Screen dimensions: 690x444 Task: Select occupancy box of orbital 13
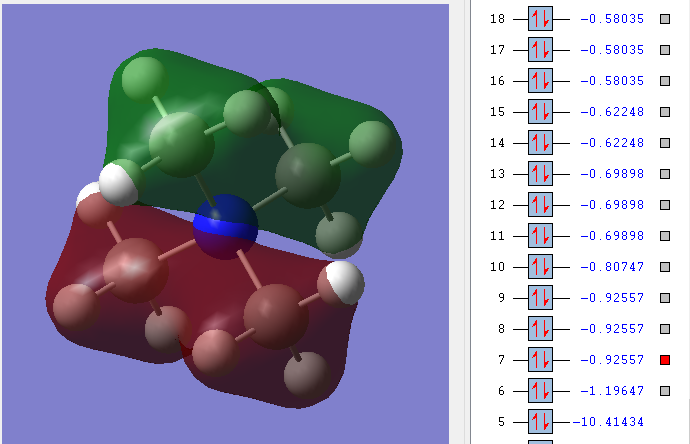pyautogui.click(x=540, y=174)
